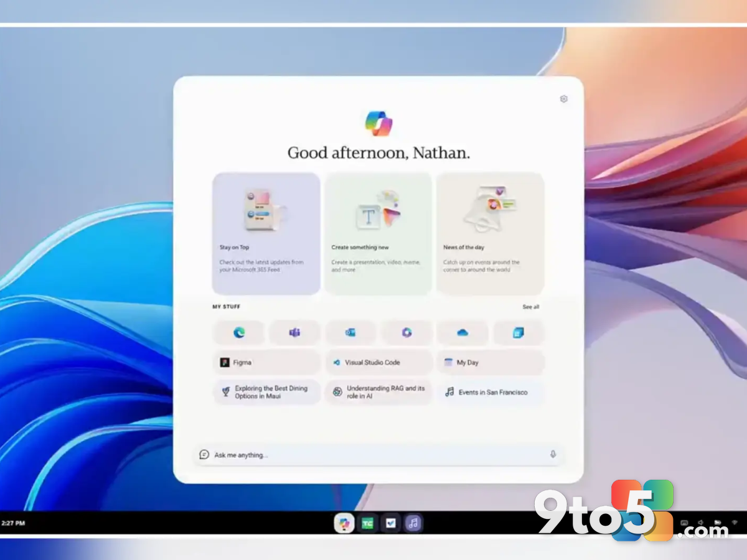This screenshot has width=747, height=560.
Task: Open Understanding RAG and its role in AI
Action: [x=378, y=392]
